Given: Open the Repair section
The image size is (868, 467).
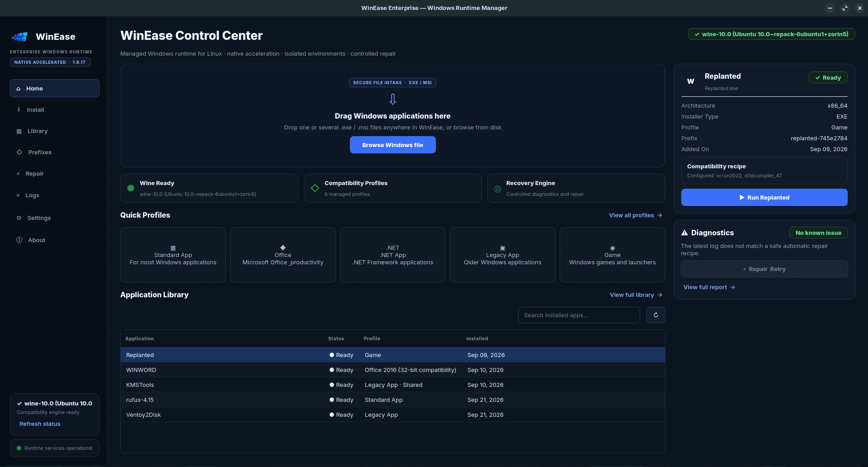Looking at the screenshot, I should [x=55, y=174].
